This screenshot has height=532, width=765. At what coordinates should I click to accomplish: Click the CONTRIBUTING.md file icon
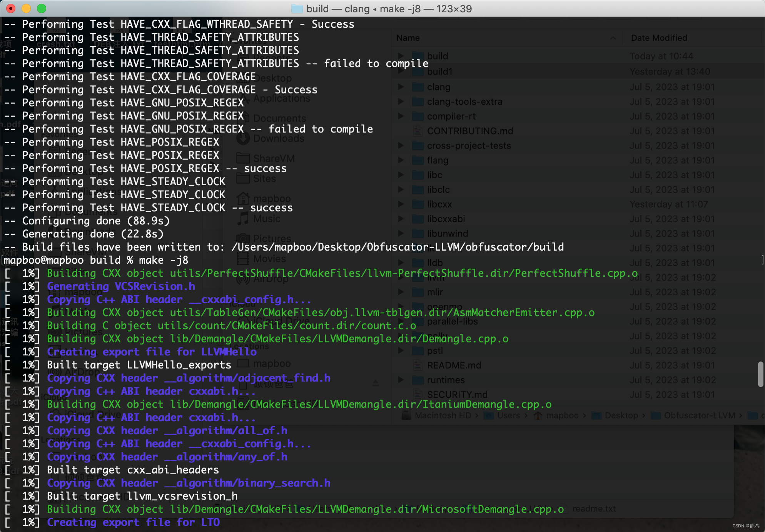tap(418, 131)
